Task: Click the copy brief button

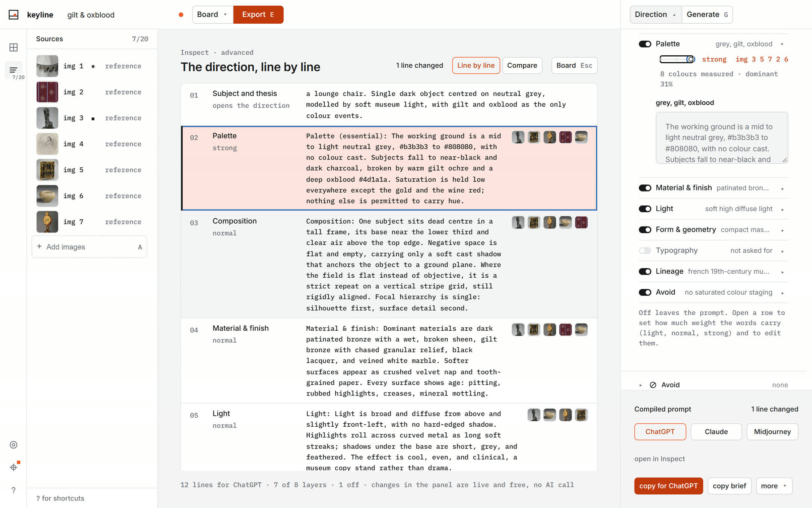Action: tap(729, 486)
